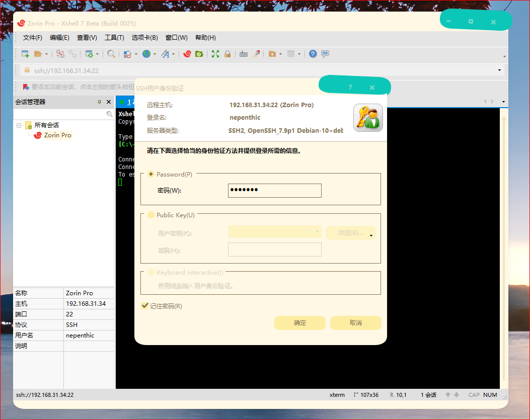Expand the address bar dropdown arrow
Image resolution: width=530 pixels, height=420 pixels.
pyautogui.click(x=499, y=70)
